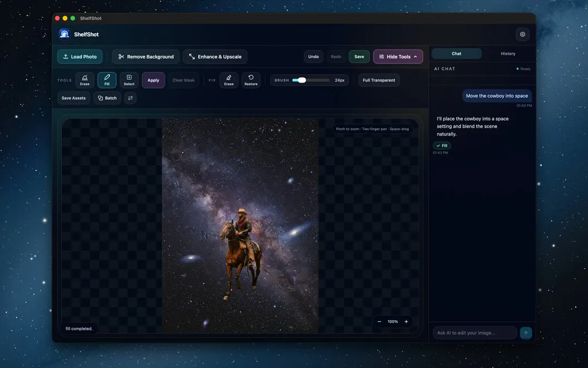The width and height of the screenshot is (588, 368).
Task: Run Remove Background tool
Action: pyautogui.click(x=146, y=57)
